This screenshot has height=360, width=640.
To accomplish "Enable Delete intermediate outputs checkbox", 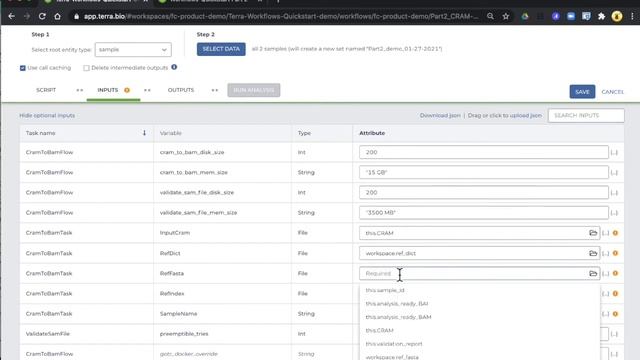I will [86, 68].
